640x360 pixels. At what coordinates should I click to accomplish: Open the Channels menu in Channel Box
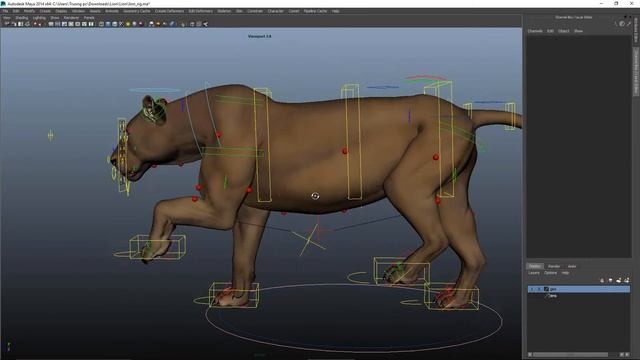point(535,31)
